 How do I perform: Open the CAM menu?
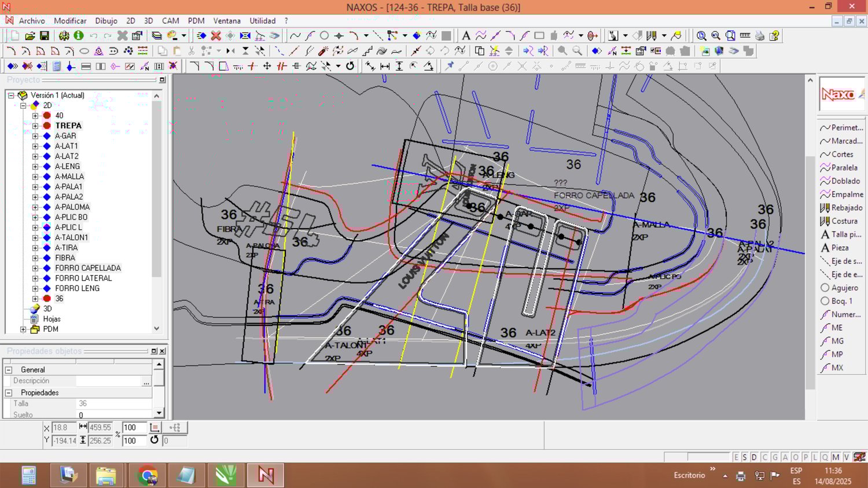click(x=170, y=21)
